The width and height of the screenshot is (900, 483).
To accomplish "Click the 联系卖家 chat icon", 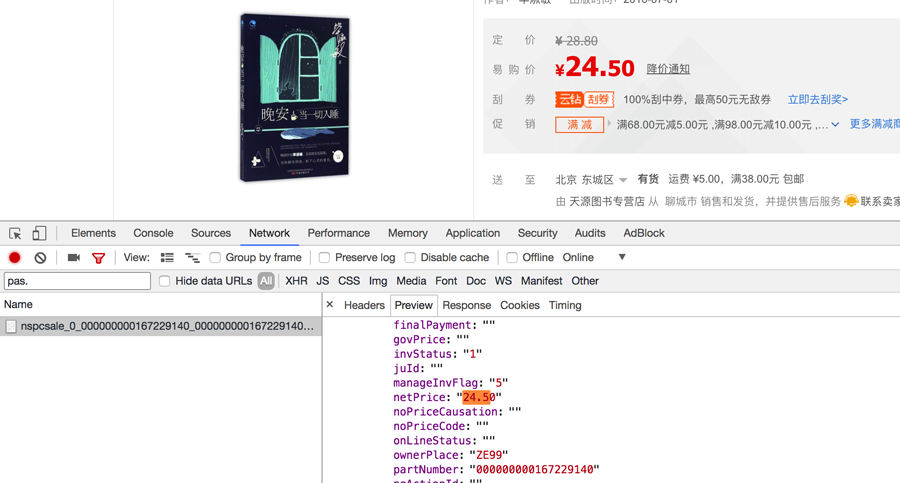I will click(x=851, y=201).
